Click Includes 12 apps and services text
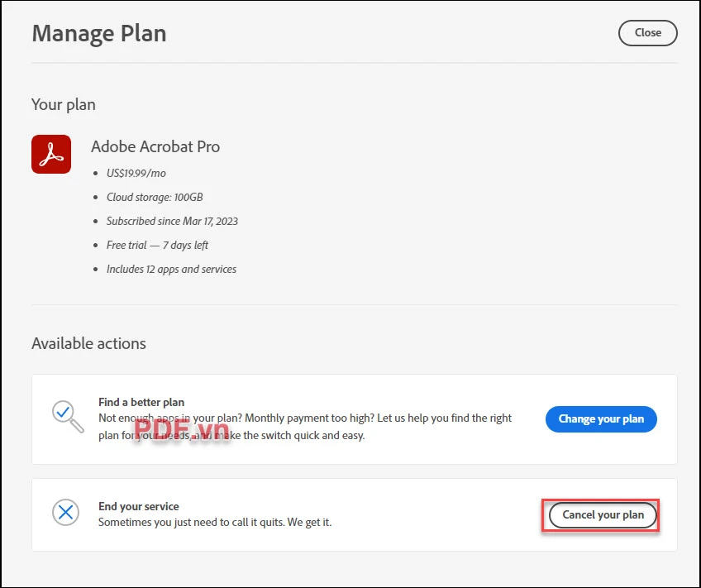 (x=171, y=269)
